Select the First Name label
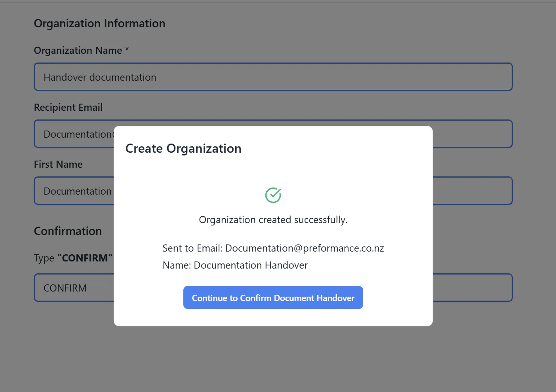The height and width of the screenshot is (392, 556). click(58, 164)
